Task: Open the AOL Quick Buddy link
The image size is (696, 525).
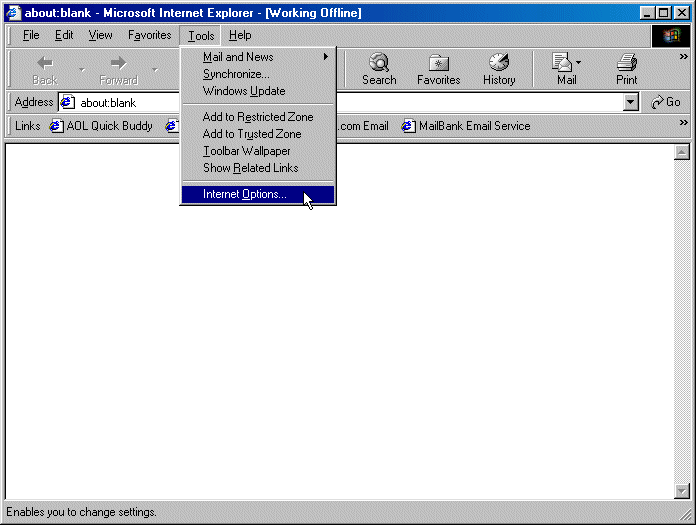Action: [x=101, y=126]
